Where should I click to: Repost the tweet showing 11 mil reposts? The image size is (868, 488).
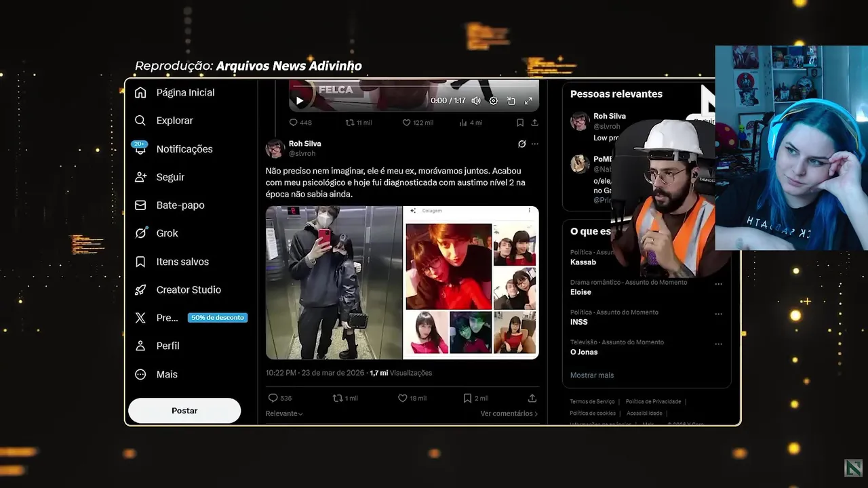pyautogui.click(x=359, y=123)
